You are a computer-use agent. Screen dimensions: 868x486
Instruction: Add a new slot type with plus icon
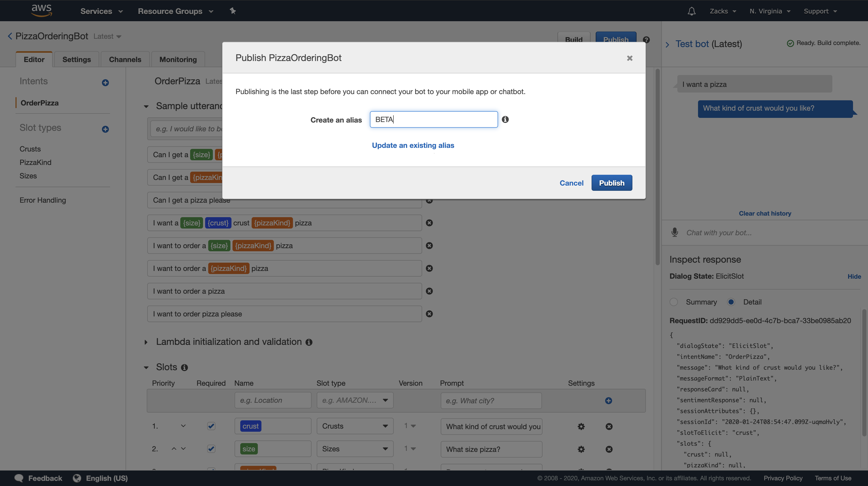pos(105,129)
